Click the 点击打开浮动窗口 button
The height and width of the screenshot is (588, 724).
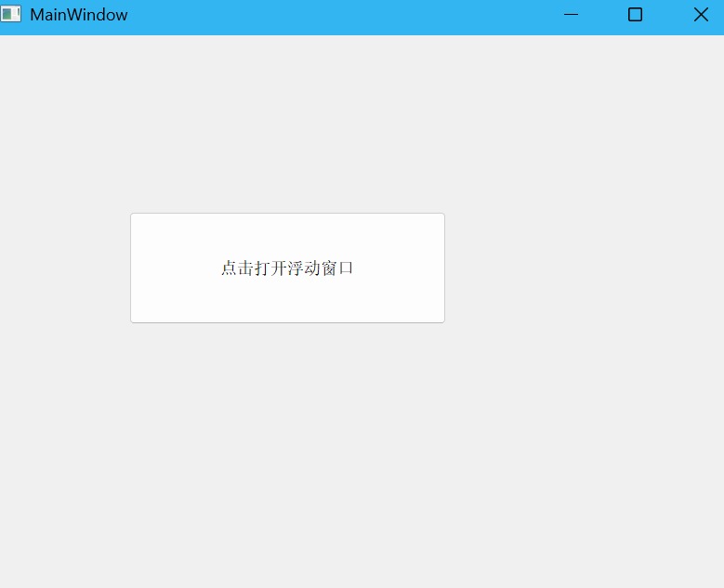click(x=288, y=268)
